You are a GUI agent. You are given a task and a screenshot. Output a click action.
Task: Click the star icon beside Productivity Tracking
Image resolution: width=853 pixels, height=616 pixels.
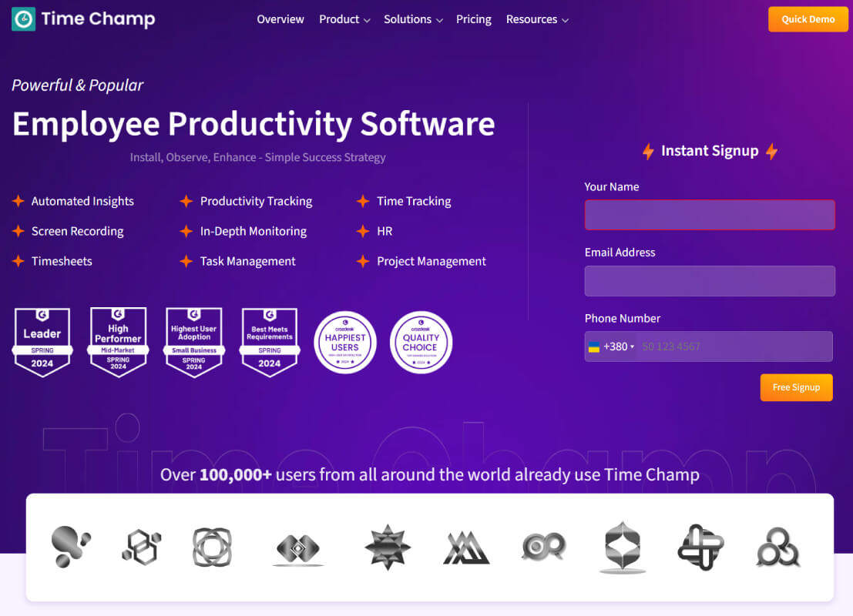[x=186, y=201]
